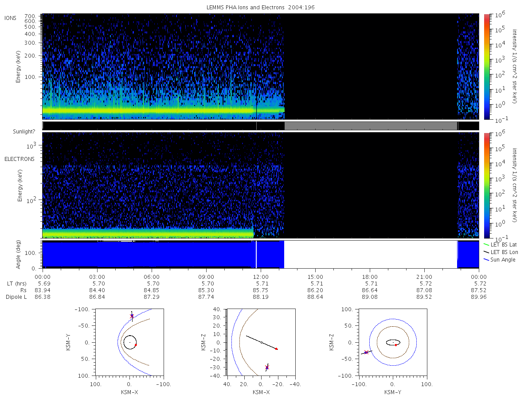Click the black orbit circle in KSM-X/KSM-Y plot

tap(129, 342)
